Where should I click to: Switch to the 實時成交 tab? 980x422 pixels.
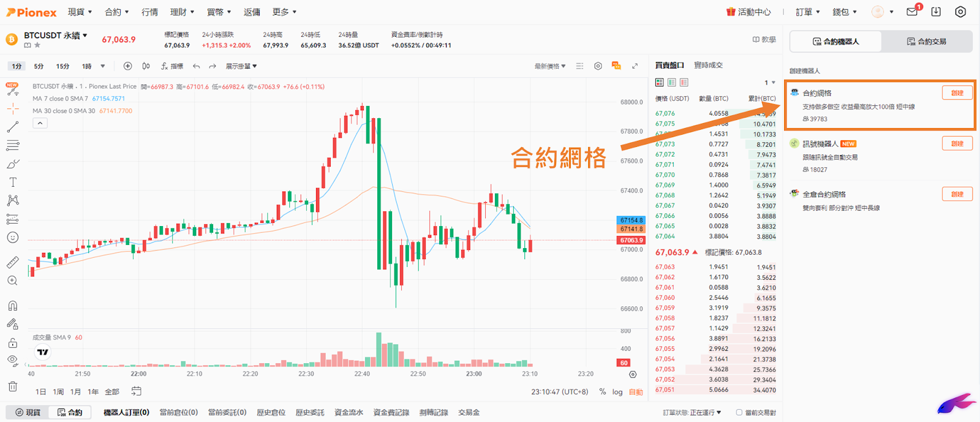pyautogui.click(x=709, y=65)
